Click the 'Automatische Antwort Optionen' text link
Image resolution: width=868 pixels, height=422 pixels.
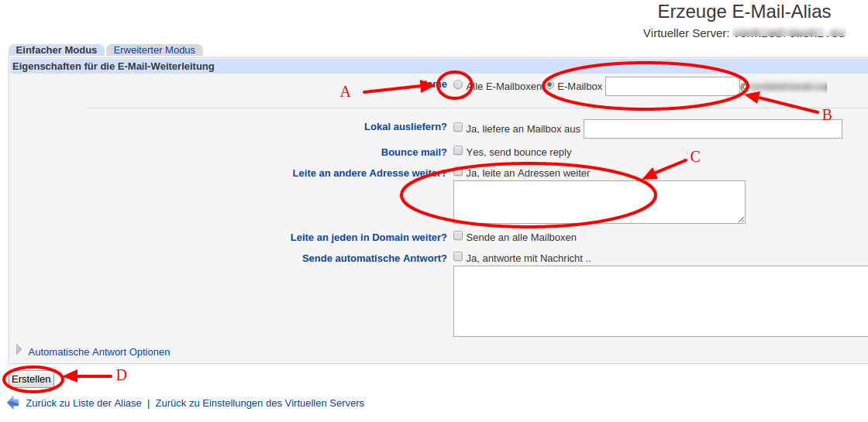(99, 352)
